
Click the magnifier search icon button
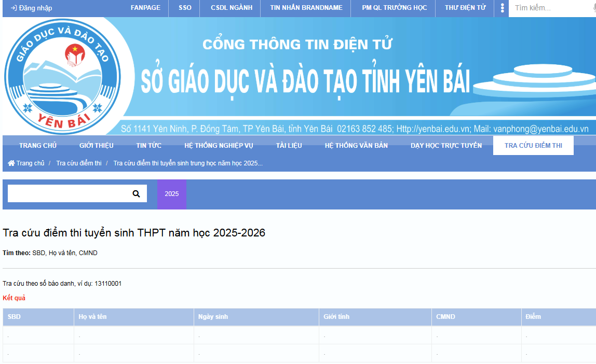[136, 193]
